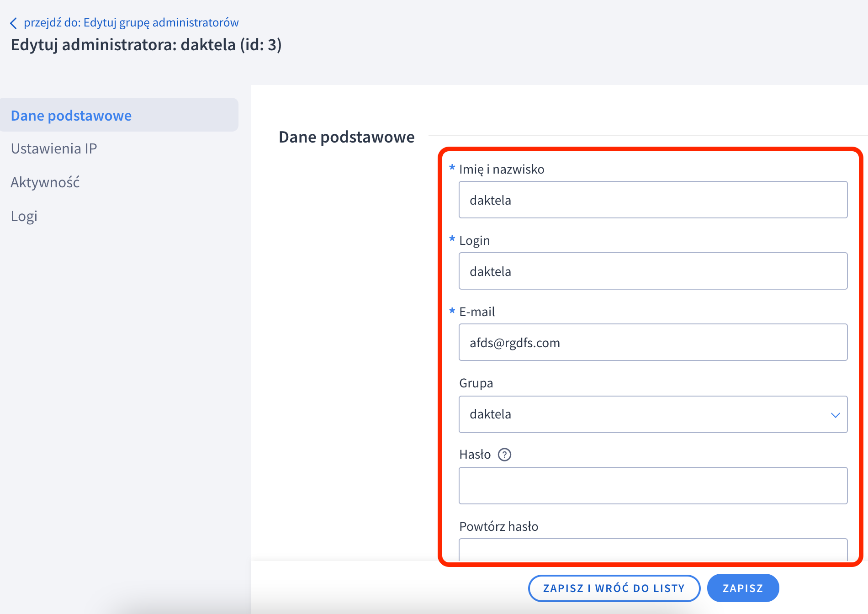Click the Edytuj administratora page heading

point(146,45)
